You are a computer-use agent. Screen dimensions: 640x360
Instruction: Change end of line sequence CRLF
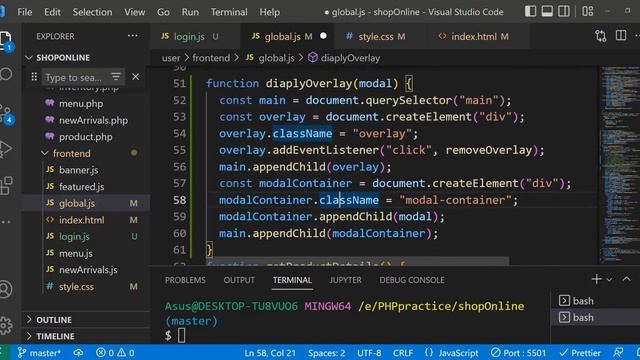tap(403, 353)
